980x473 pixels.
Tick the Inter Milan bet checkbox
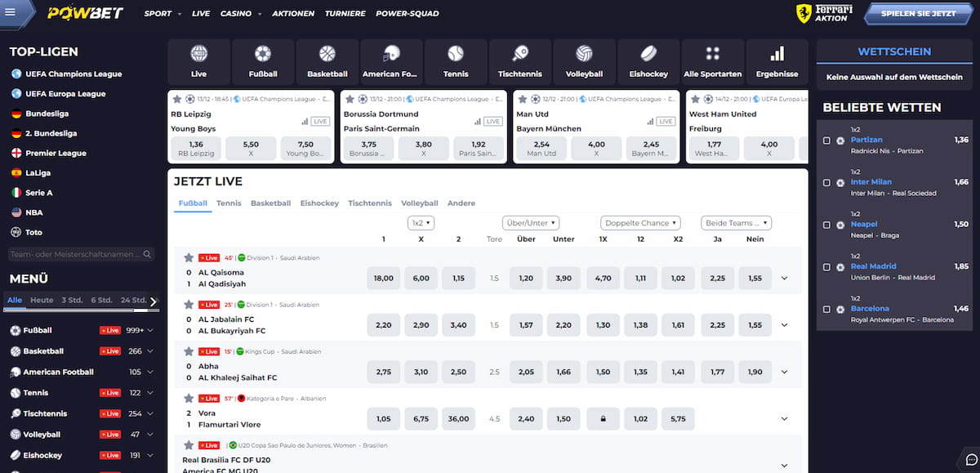(826, 182)
